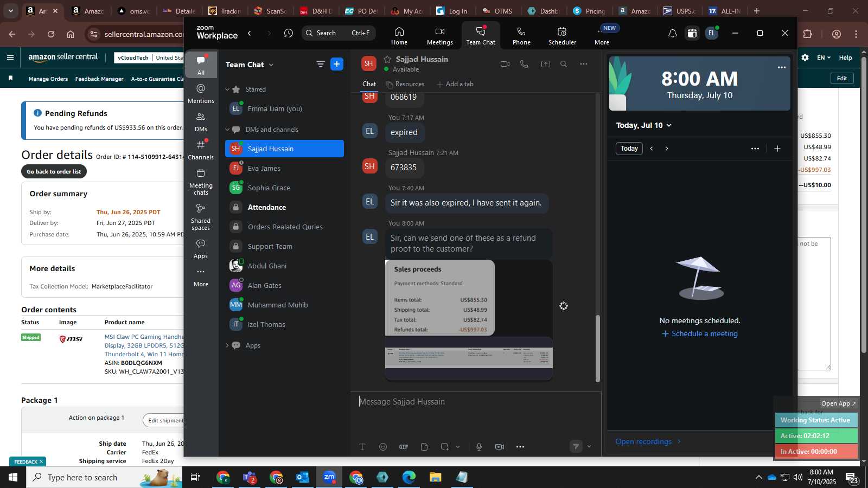
Task: Switch to Resources tab in chat
Action: coord(405,84)
